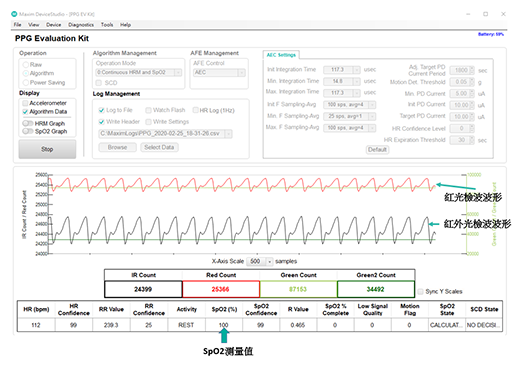Screen dimensions: 520x365
Task: Click the Stop button
Action: (47, 149)
